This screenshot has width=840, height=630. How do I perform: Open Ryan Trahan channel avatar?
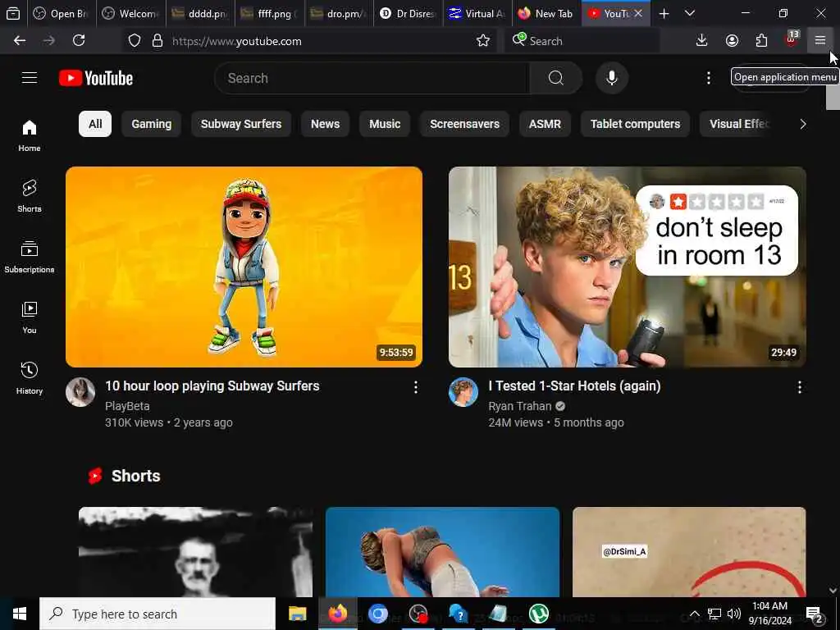463,392
